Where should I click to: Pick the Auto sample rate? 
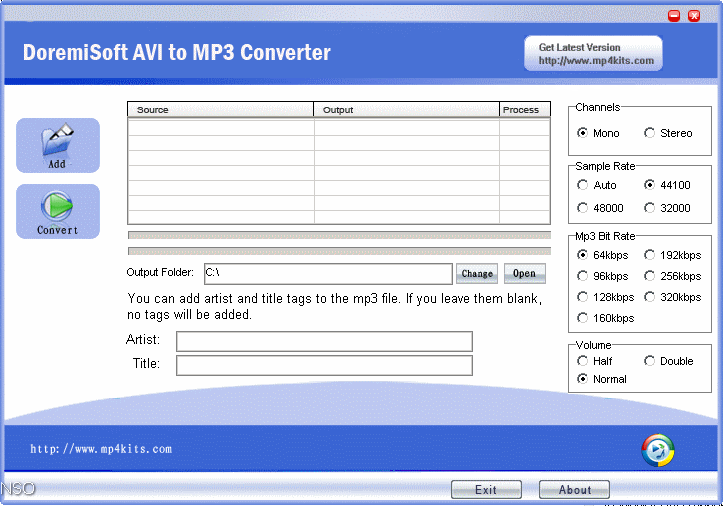(x=583, y=185)
